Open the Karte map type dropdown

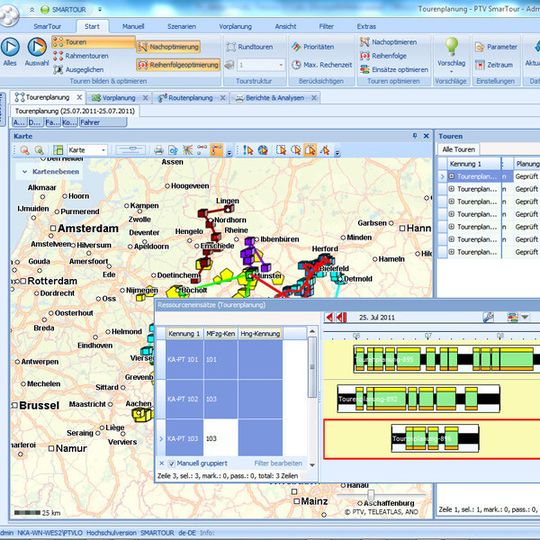tap(103, 150)
